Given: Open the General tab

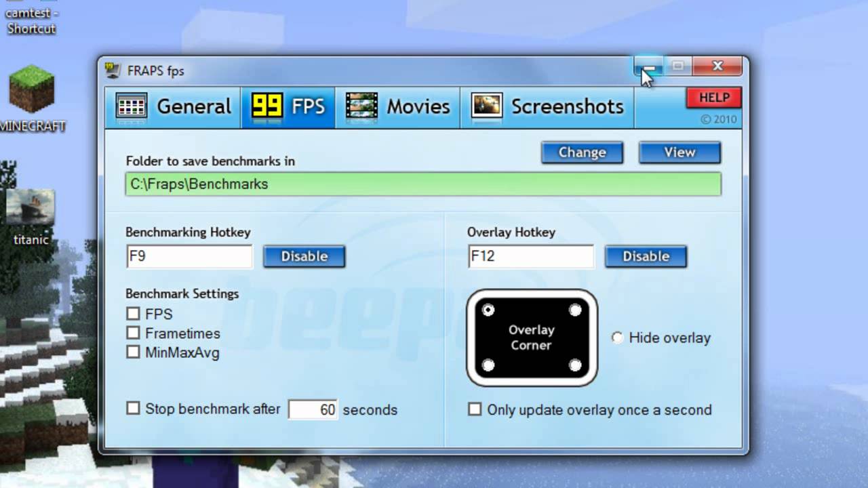Looking at the screenshot, I should 173,107.
